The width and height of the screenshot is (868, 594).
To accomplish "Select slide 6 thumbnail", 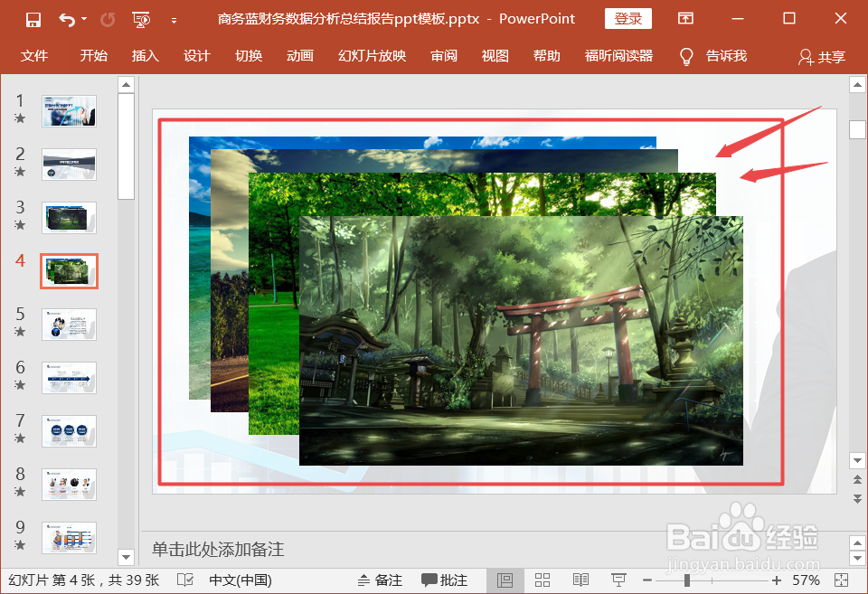I will click(x=70, y=378).
